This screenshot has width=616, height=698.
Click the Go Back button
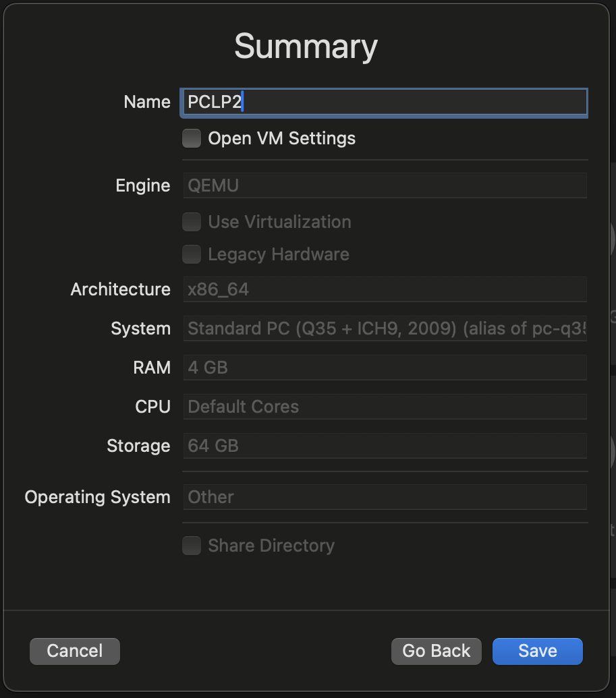(436, 651)
